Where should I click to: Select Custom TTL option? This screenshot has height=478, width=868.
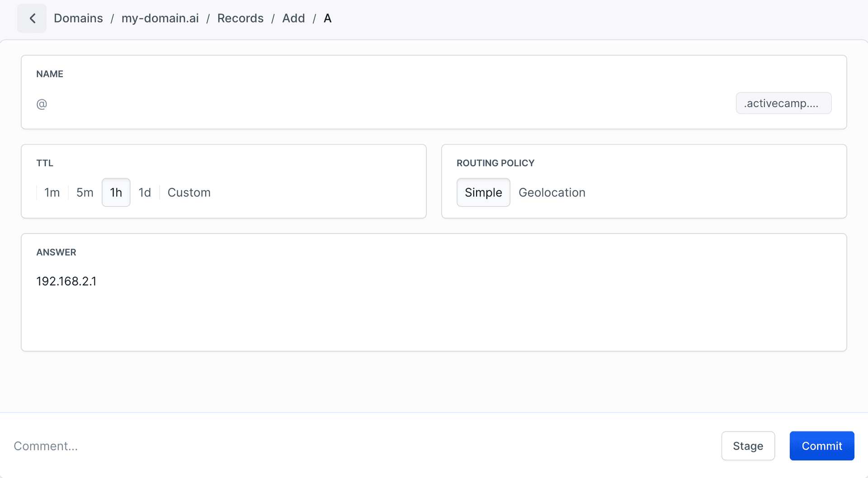(189, 192)
